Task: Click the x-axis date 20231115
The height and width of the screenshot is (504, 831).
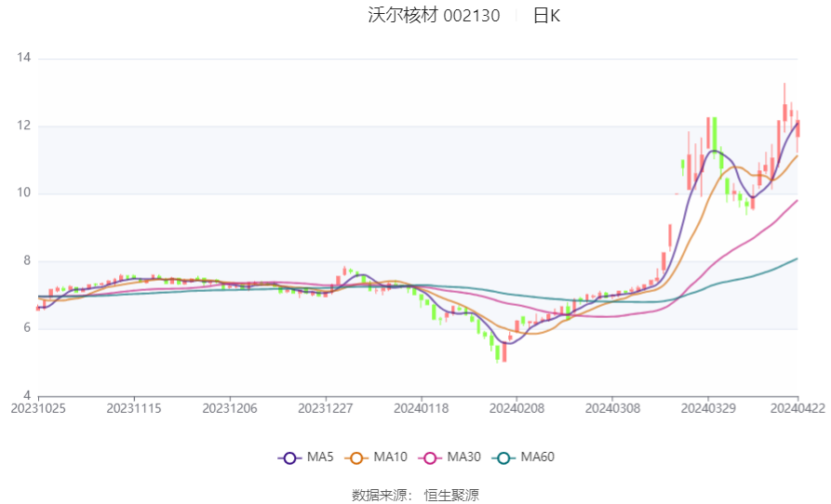Action: pos(134,409)
